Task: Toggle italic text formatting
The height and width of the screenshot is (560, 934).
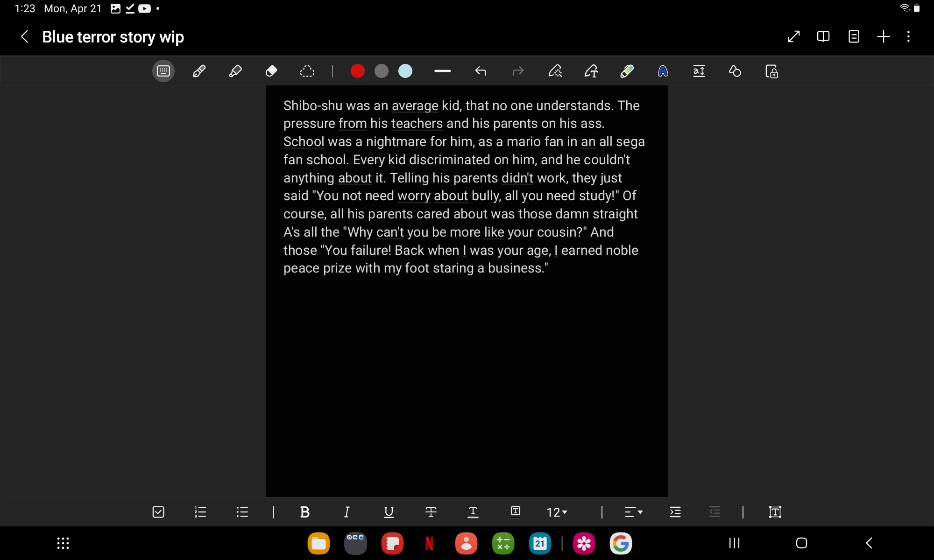Action: tap(347, 512)
